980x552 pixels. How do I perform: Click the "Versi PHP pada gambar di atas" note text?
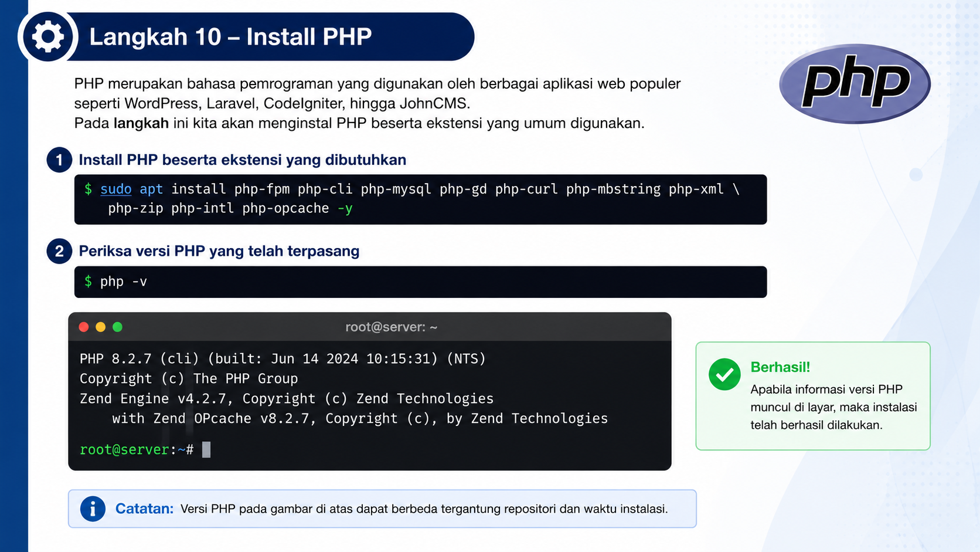tap(424, 509)
